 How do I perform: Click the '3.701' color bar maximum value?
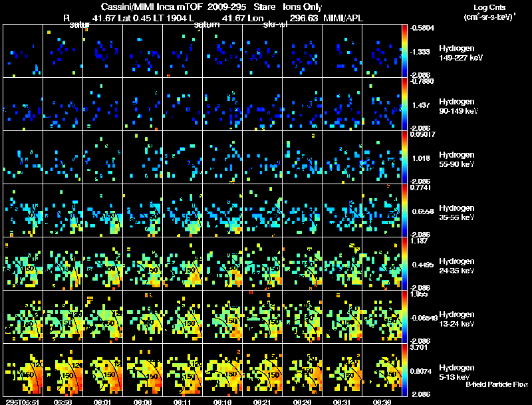pos(419,347)
